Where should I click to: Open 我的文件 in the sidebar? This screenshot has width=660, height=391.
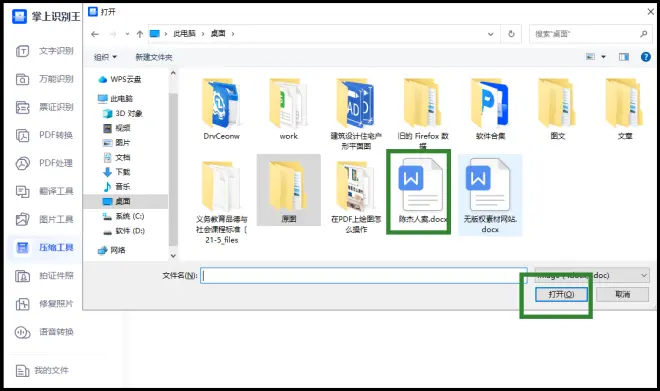[x=42, y=370]
